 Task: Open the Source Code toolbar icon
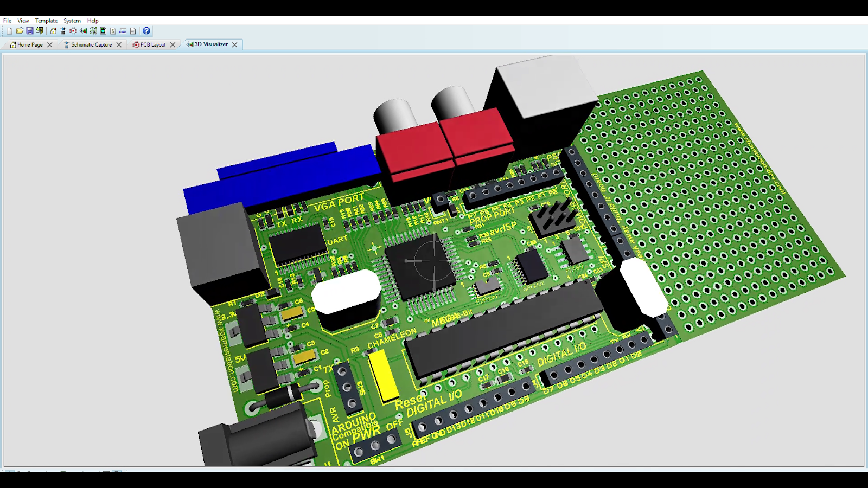click(123, 31)
